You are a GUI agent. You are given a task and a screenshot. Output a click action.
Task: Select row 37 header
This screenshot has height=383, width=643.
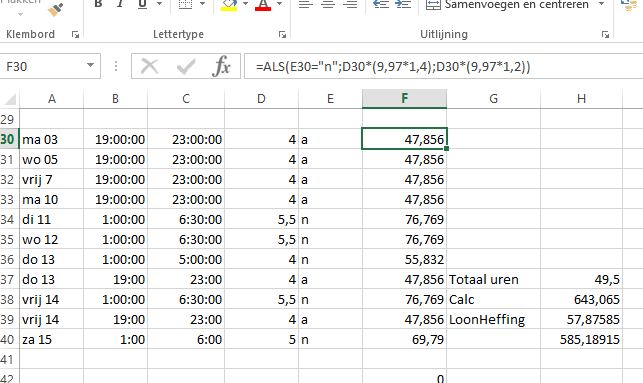coord(8,279)
